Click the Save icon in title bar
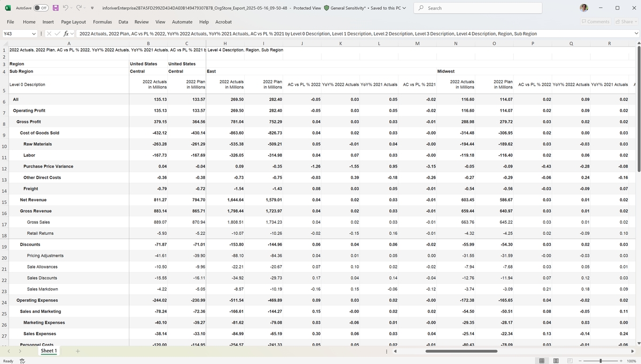This screenshot has width=641, height=364. pyautogui.click(x=56, y=8)
